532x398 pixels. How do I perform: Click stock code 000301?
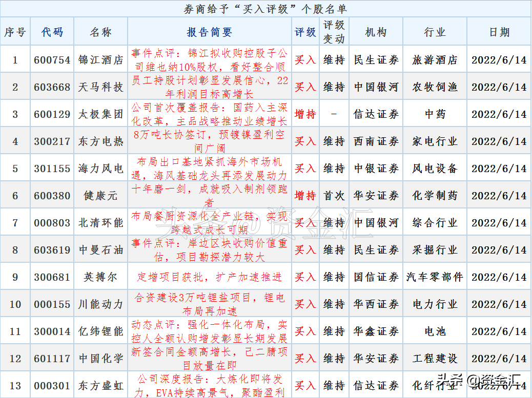click(x=52, y=386)
